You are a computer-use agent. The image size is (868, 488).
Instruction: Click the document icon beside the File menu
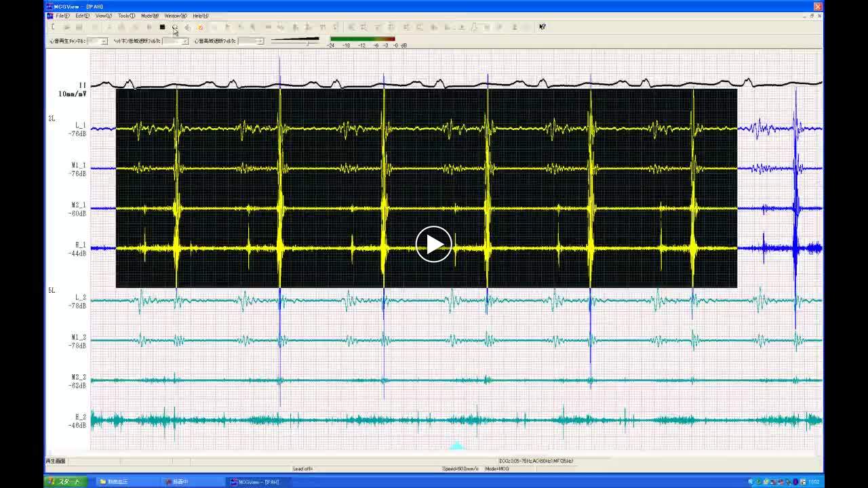click(50, 16)
